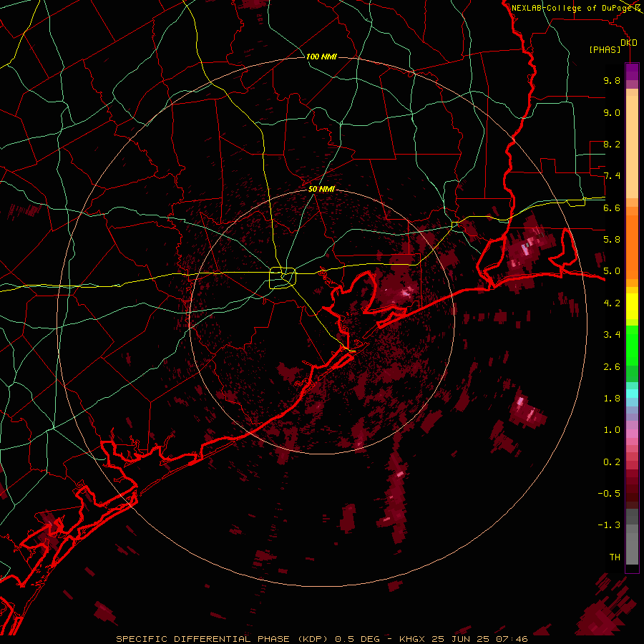Click the 50 NMI range ring label

(x=321, y=189)
